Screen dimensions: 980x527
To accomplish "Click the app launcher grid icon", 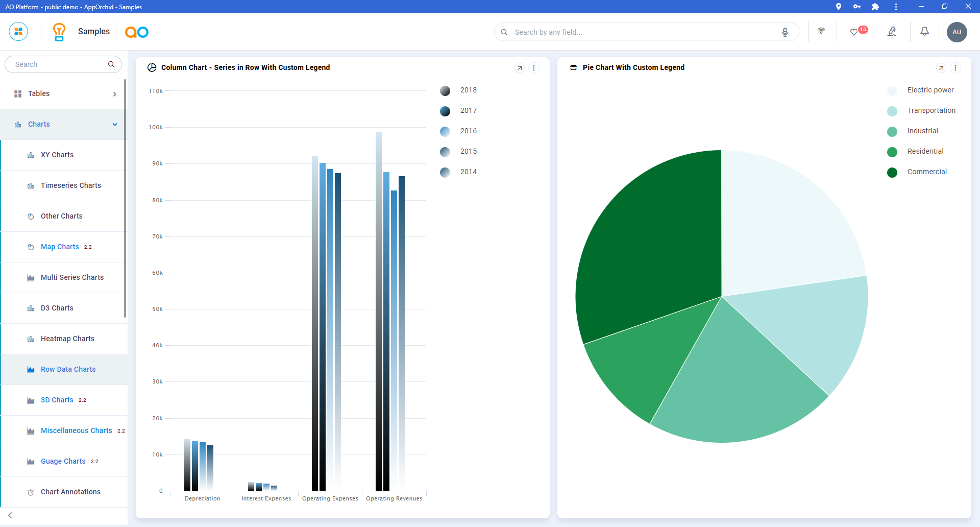I will [x=18, y=32].
